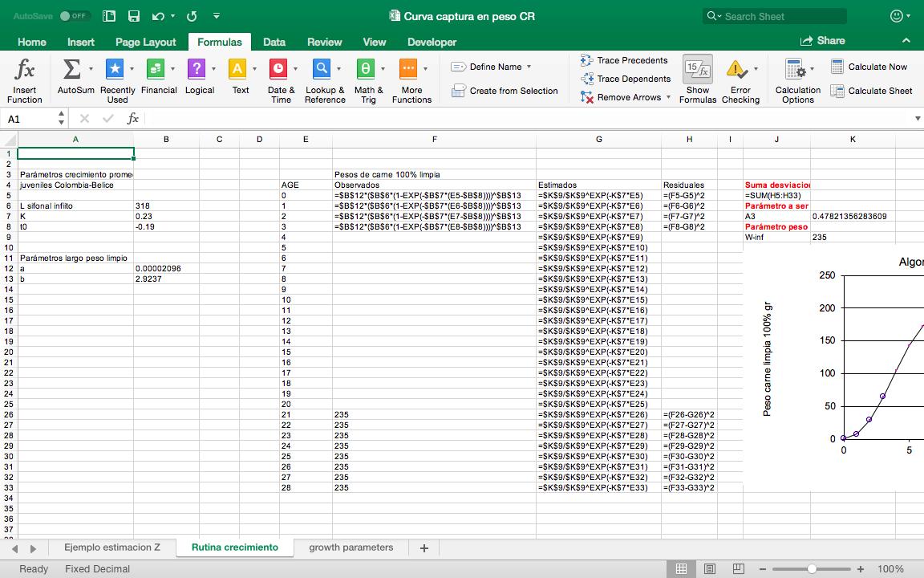The image size is (924, 578).
Task: Open the Page Layout tab
Action: point(145,42)
